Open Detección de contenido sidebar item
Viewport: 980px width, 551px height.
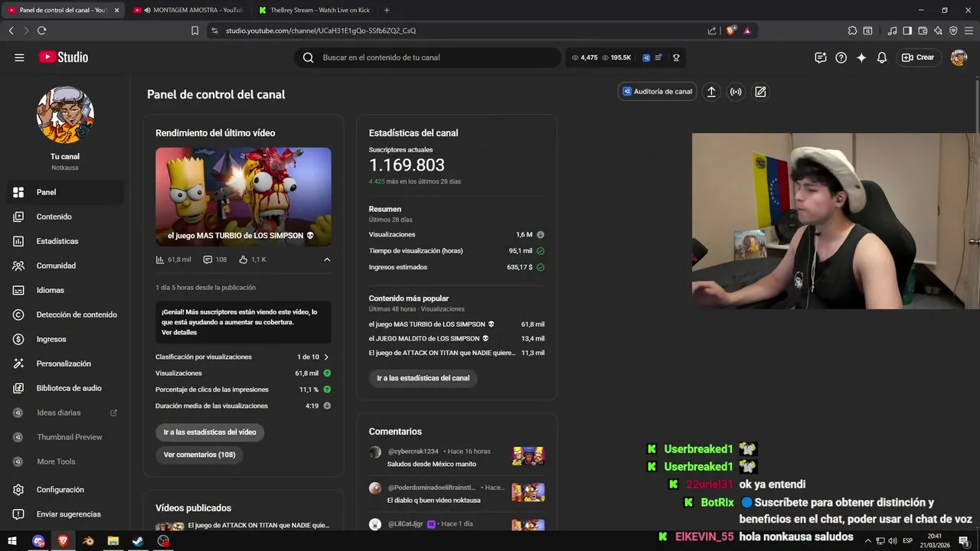click(x=65, y=315)
